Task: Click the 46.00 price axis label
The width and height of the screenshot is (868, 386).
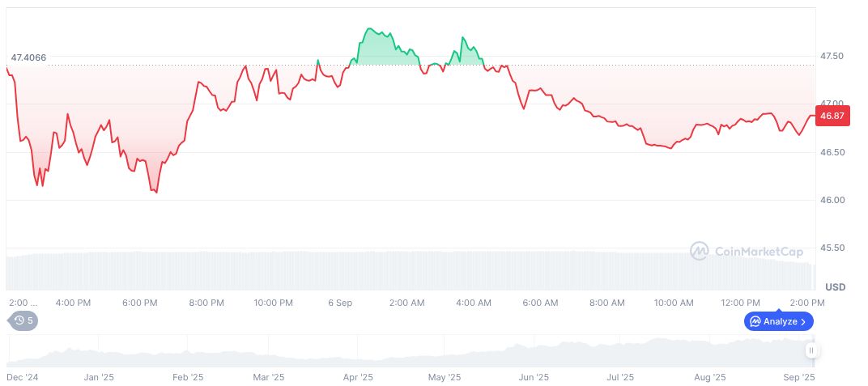Action: click(832, 200)
